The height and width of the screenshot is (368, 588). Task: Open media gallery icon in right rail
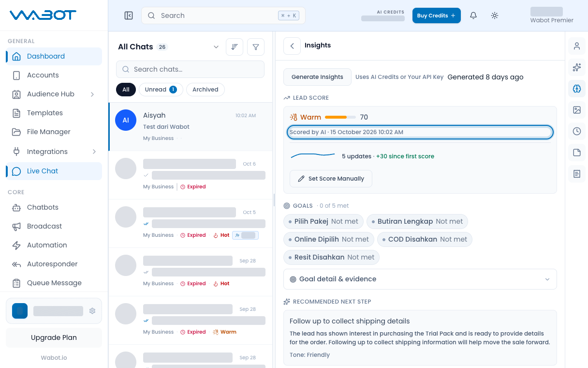pos(577,110)
